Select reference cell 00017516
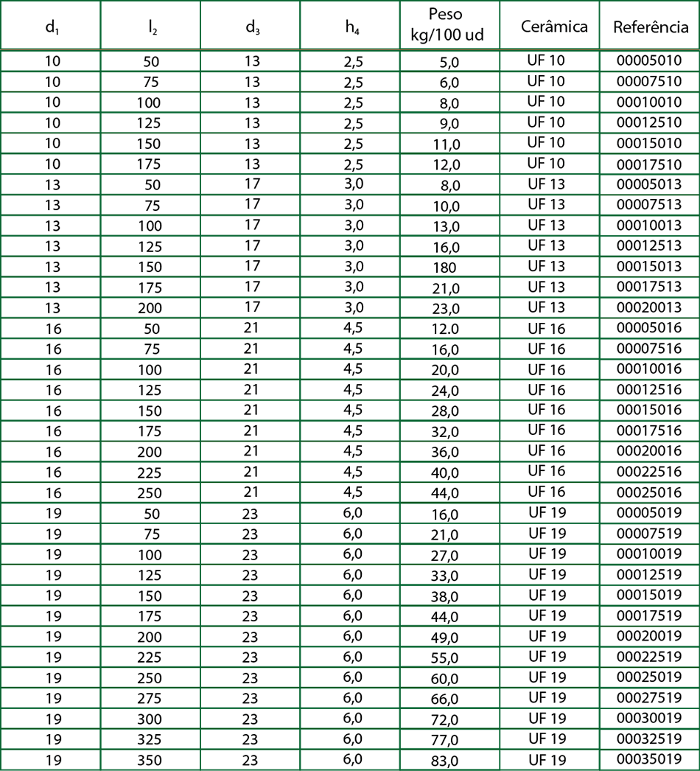Screen dimensions: 700x771 pos(649,430)
